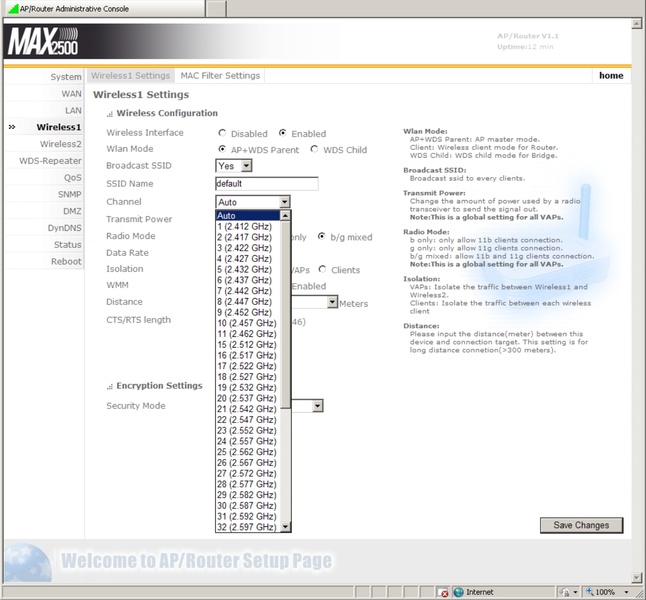Screen dimensions: 646x600
Task: Select Auto in the channel list
Action: 248,216
